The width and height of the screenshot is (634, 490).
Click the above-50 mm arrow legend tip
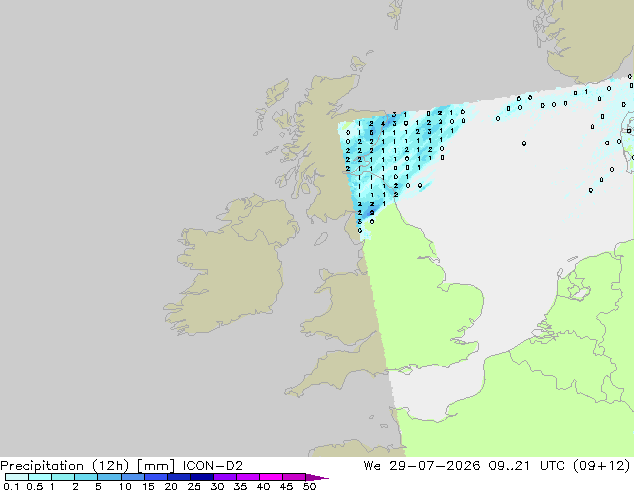(317, 477)
